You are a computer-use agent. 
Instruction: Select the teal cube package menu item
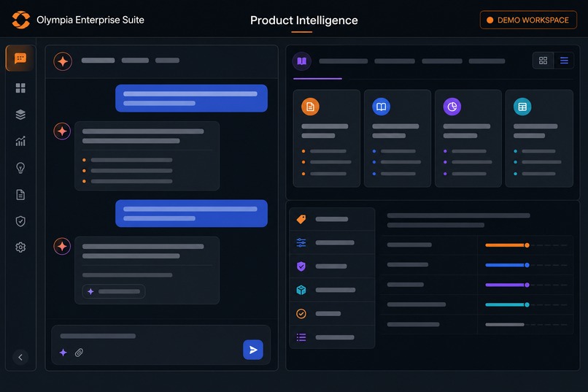332,290
